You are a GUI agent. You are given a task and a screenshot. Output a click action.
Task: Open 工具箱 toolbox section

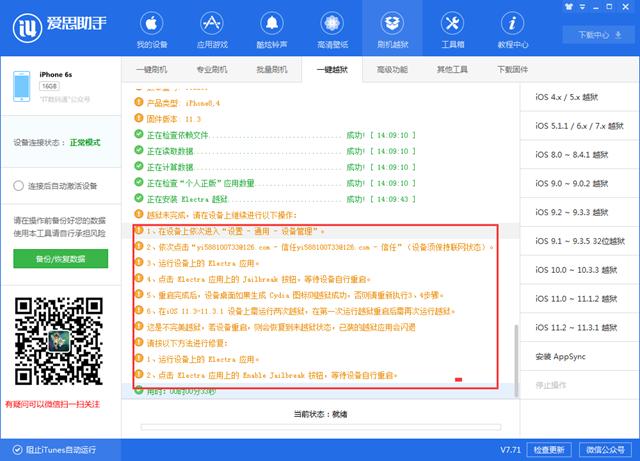452,30
